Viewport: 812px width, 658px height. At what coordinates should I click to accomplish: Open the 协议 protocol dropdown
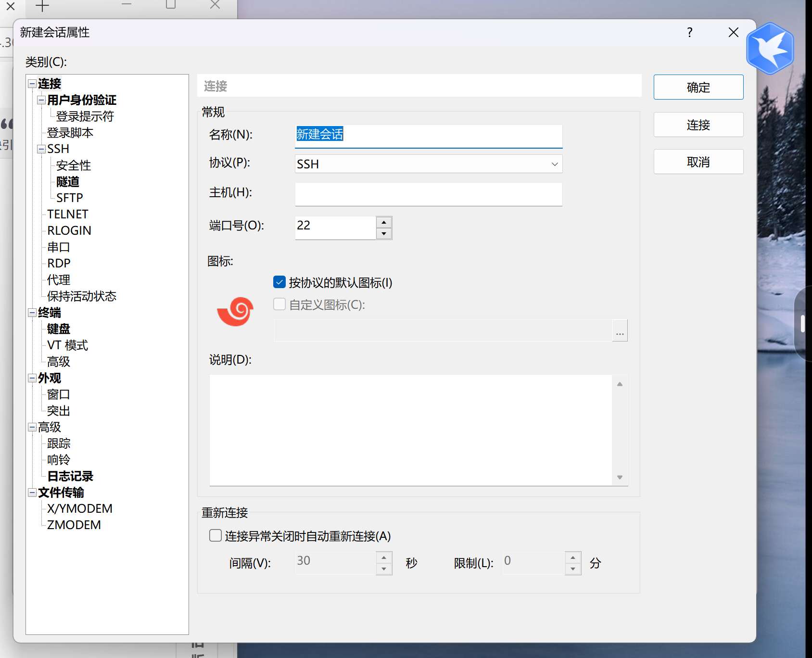click(x=554, y=164)
